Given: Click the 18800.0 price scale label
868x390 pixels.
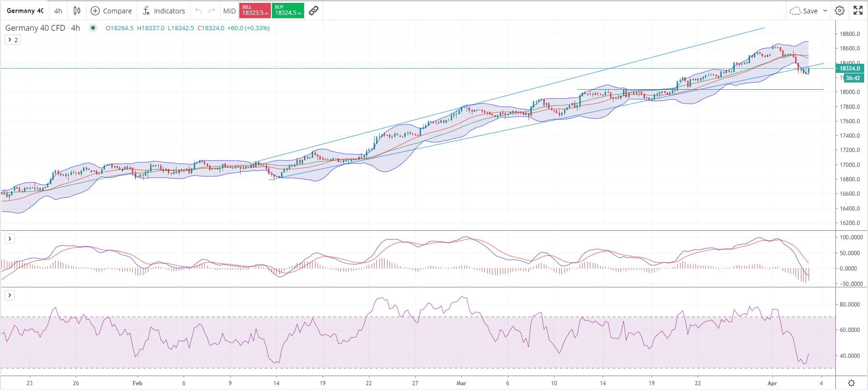Looking at the screenshot, I should tap(849, 34).
